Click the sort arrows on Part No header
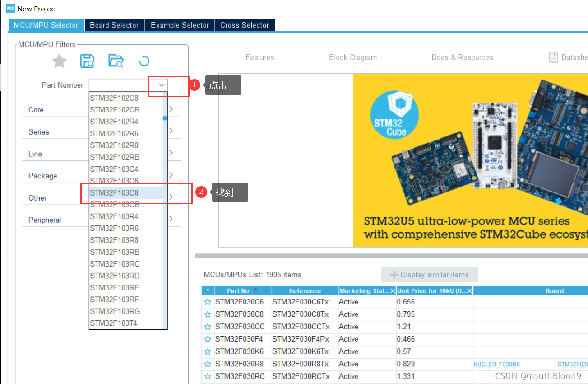 [255, 290]
